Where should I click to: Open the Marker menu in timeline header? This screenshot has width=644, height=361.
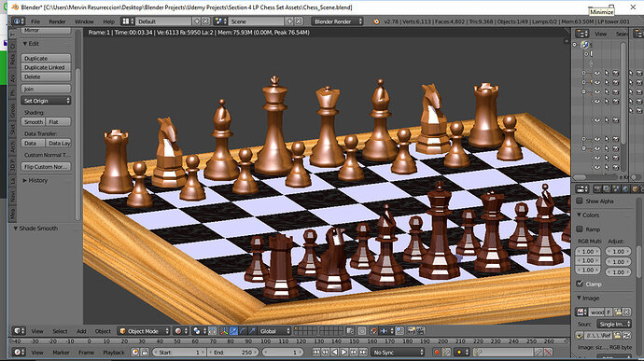point(61,352)
